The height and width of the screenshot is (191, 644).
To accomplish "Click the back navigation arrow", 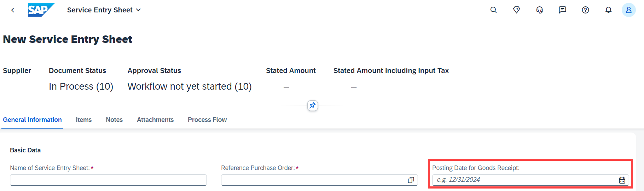I will coord(13,10).
